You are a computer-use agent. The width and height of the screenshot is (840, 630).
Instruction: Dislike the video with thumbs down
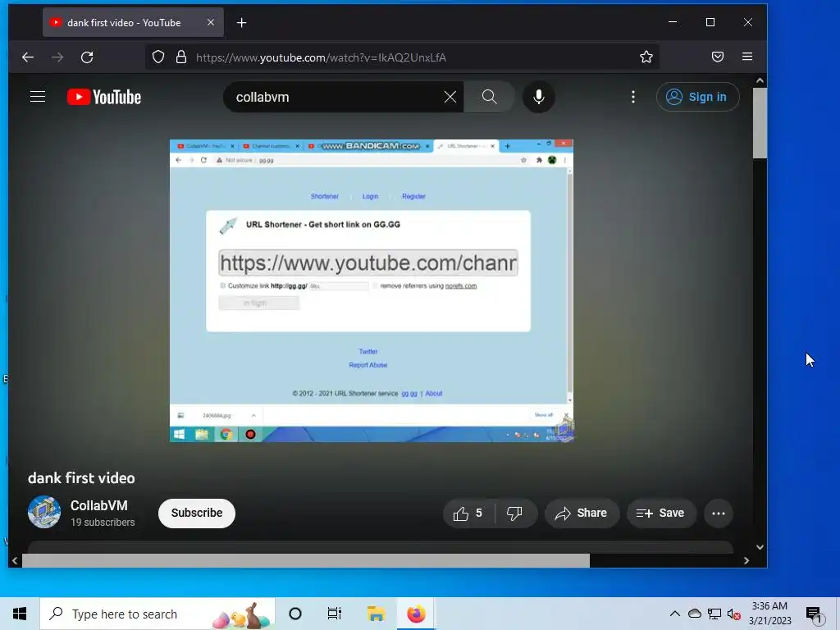coord(515,514)
